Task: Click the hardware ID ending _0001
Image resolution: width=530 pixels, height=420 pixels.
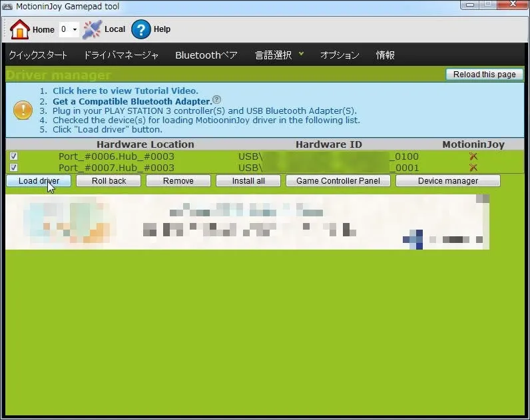Action: point(328,168)
